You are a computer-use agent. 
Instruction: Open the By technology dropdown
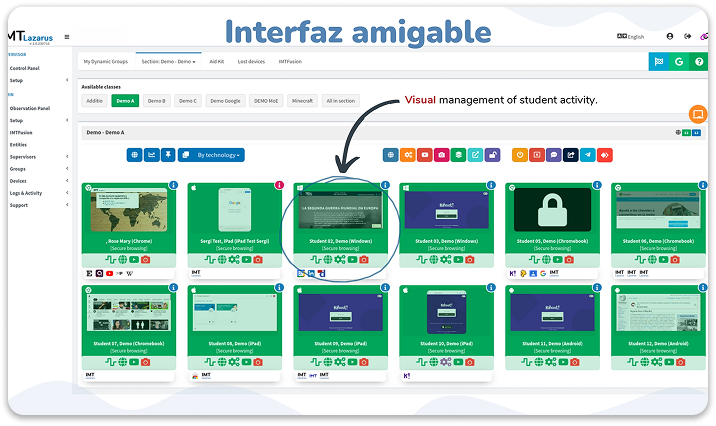214,155
